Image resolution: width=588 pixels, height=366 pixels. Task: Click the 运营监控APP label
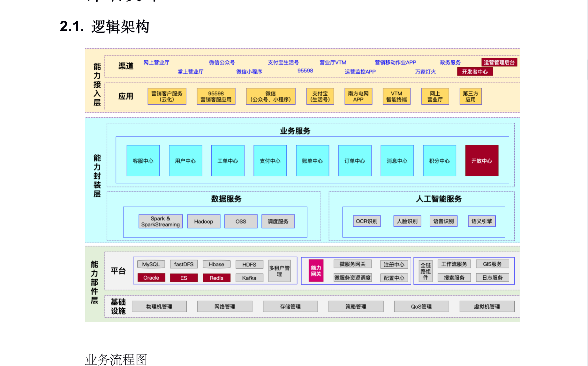pyautogui.click(x=360, y=72)
